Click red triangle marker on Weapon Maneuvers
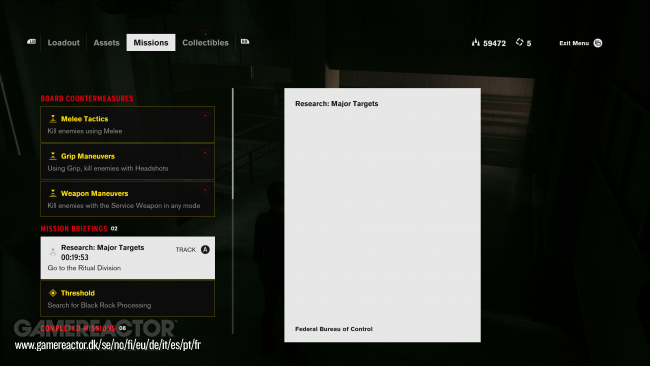 (x=205, y=190)
